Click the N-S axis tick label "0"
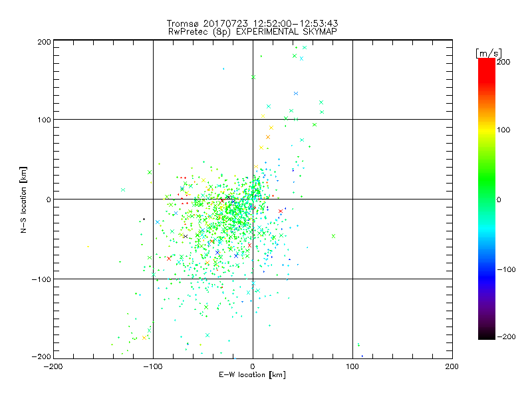532x399 pixels. 49,199
